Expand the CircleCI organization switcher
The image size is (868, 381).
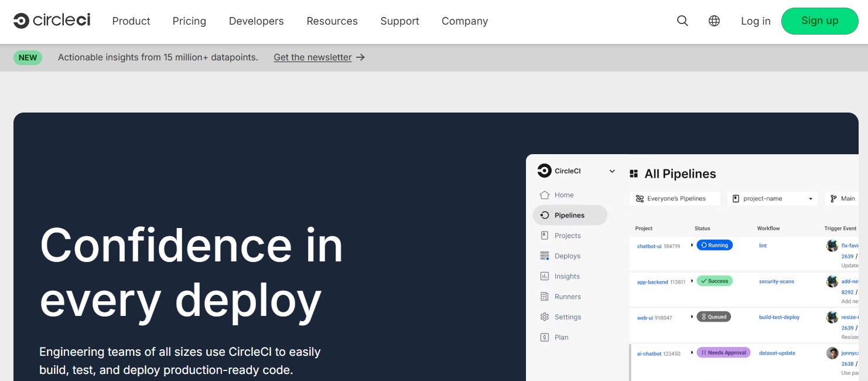(x=612, y=171)
